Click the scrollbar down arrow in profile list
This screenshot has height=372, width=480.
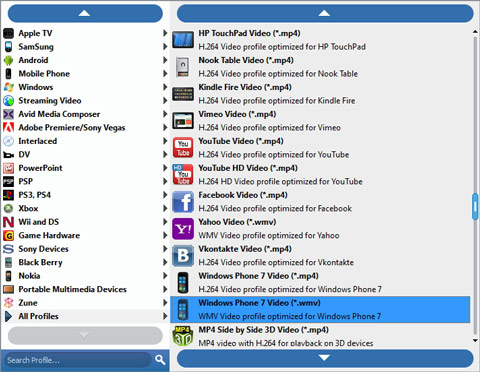(x=475, y=340)
